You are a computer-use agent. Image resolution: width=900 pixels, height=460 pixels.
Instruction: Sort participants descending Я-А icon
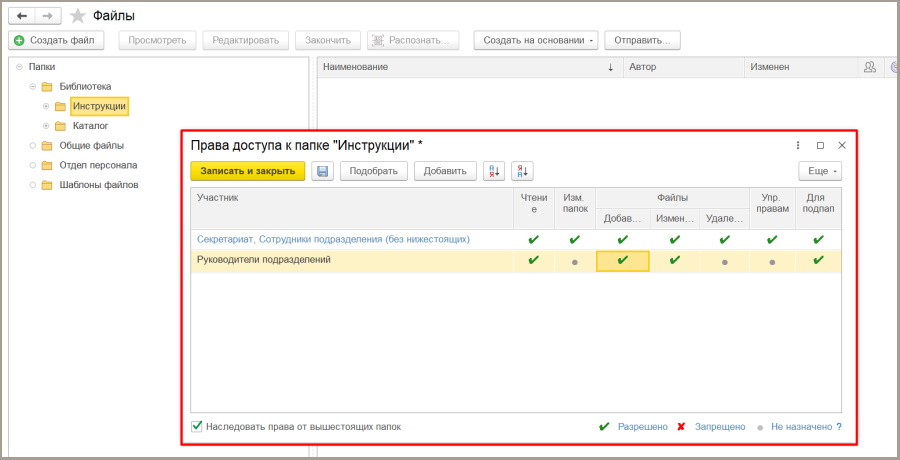pyautogui.click(x=522, y=171)
